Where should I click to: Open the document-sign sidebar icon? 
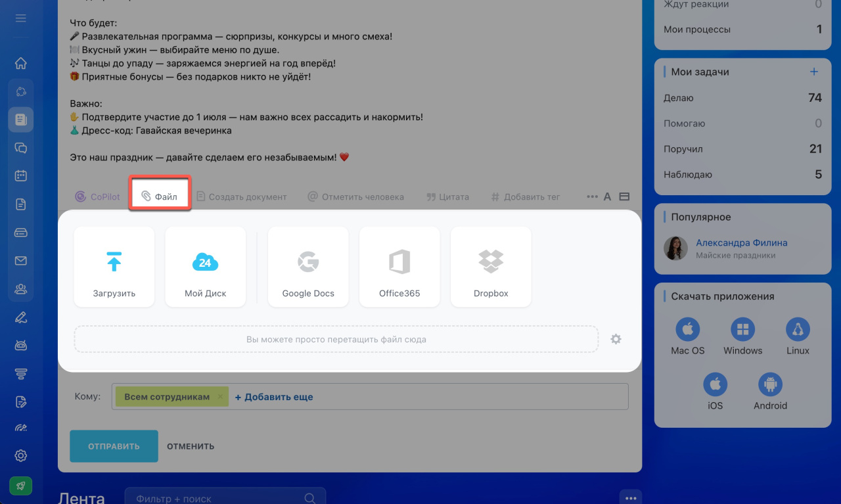[x=20, y=401]
